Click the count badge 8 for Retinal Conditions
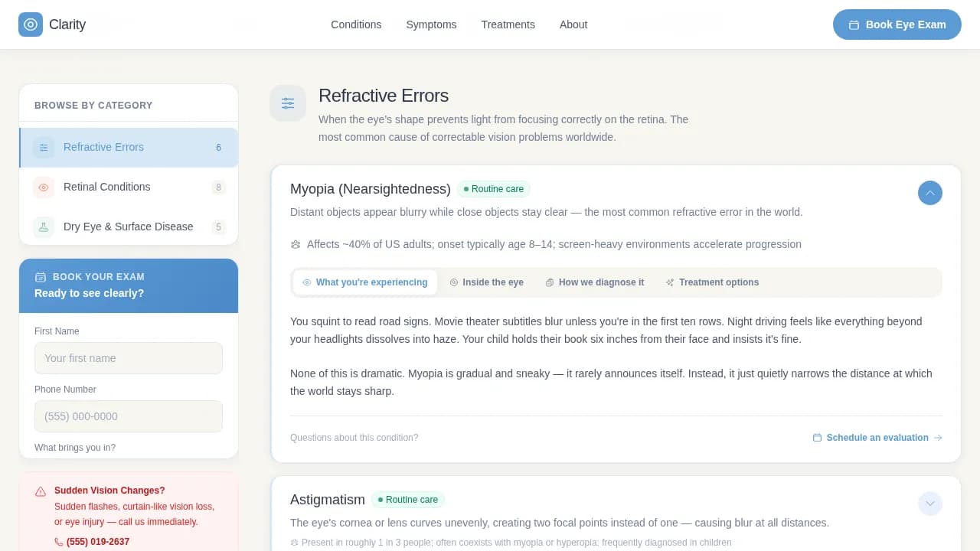Image resolution: width=980 pixels, height=551 pixels. [x=218, y=187]
